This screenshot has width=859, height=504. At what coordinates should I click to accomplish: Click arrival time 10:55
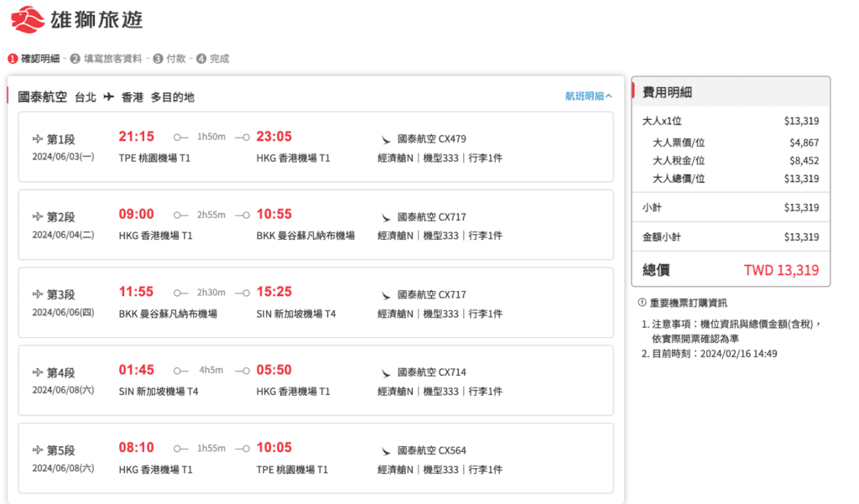click(274, 214)
